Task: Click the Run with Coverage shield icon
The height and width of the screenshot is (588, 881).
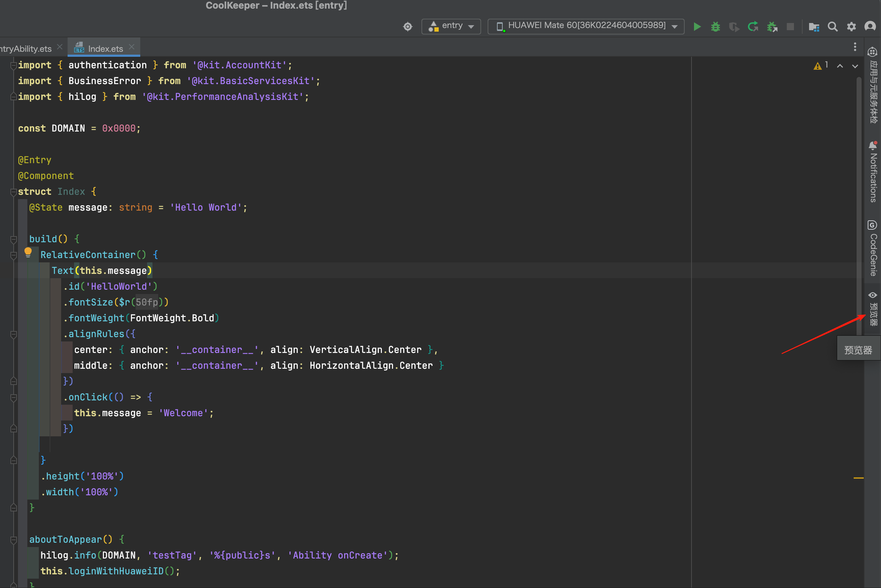Action: click(734, 27)
